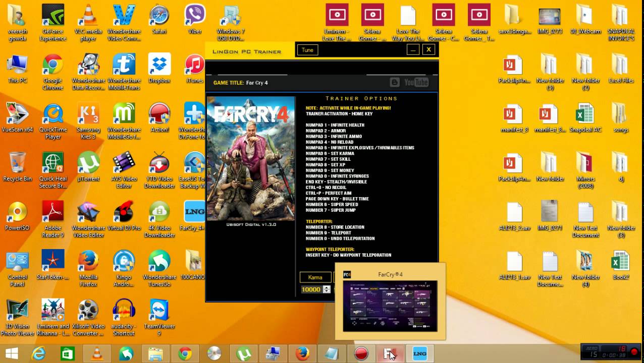Select the YTD Video Downloader desktop icon

159,170
